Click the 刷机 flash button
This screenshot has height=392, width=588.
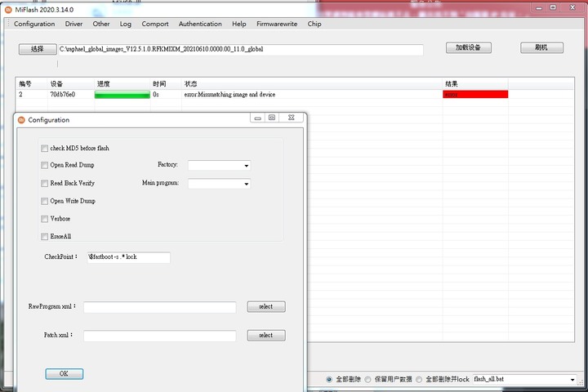click(541, 47)
